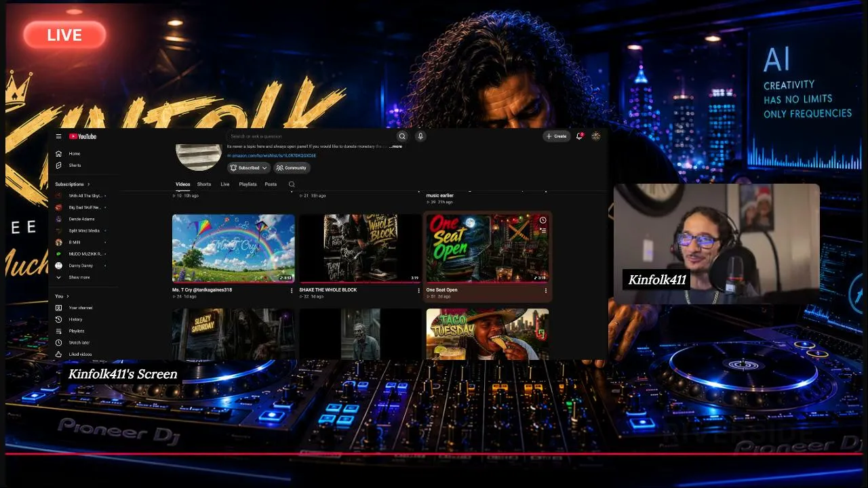Open options menu for One Seat Open
Viewport: 868px width, 488px height.
click(x=545, y=290)
